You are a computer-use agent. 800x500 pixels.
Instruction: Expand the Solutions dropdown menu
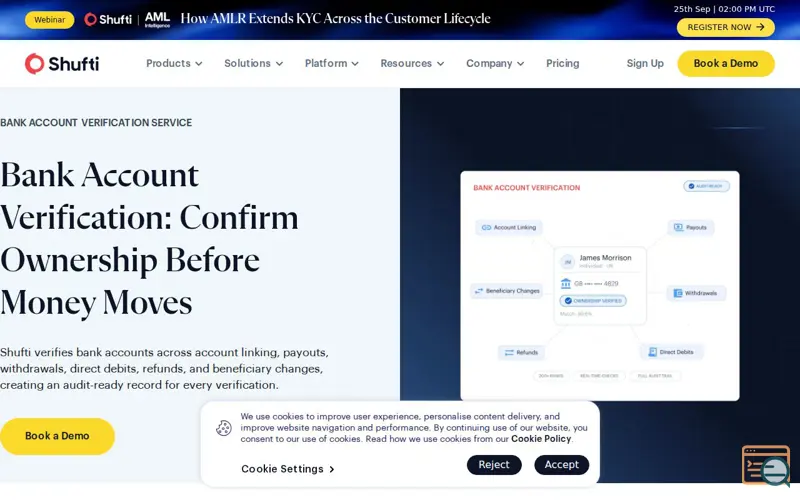pos(254,63)
